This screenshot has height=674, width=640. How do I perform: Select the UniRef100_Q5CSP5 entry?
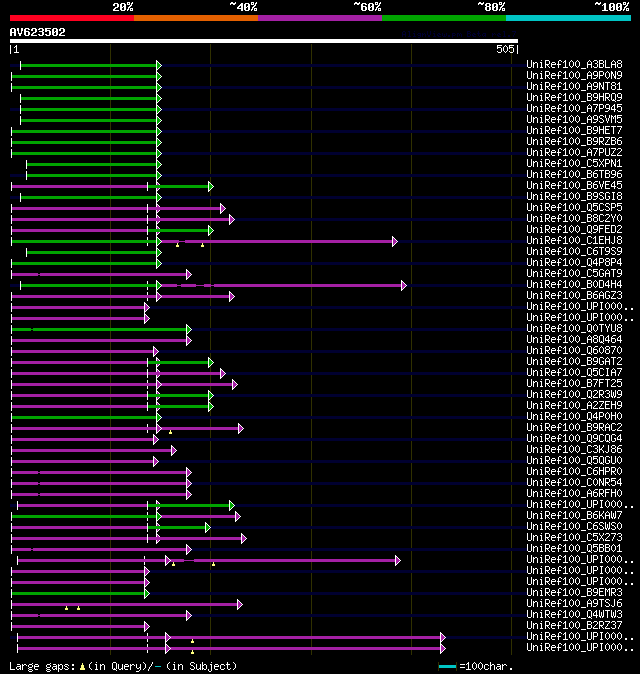pyautogui.click(x=574, y=208)
